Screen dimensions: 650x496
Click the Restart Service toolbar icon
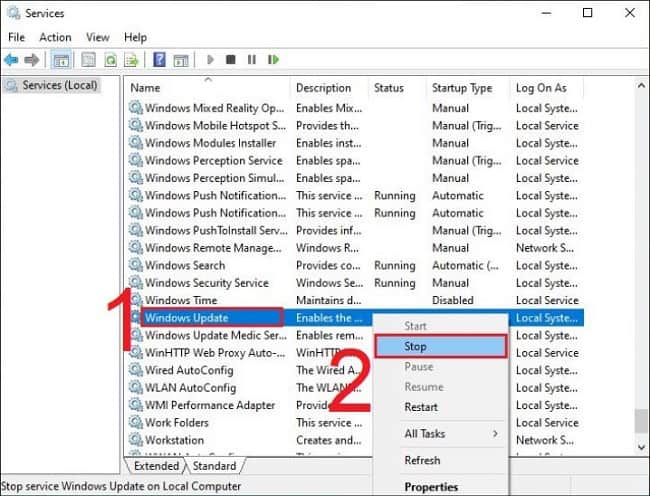coord(273,60)
